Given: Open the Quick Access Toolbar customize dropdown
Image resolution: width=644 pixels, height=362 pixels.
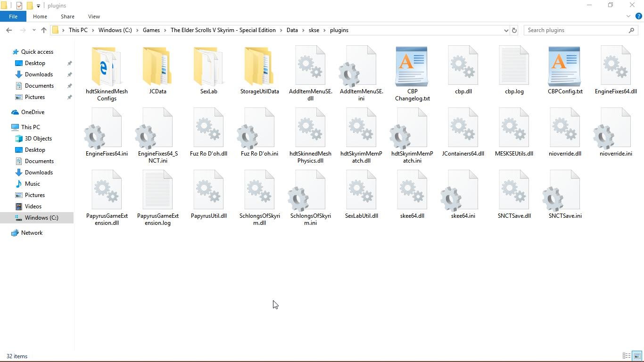Looking at the screenshot, I should pyautogui.click(x=38, y=6).
